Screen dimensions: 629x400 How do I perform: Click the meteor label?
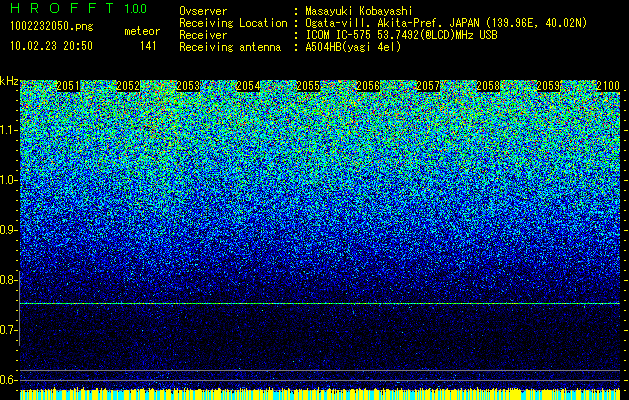coord(142,31)
